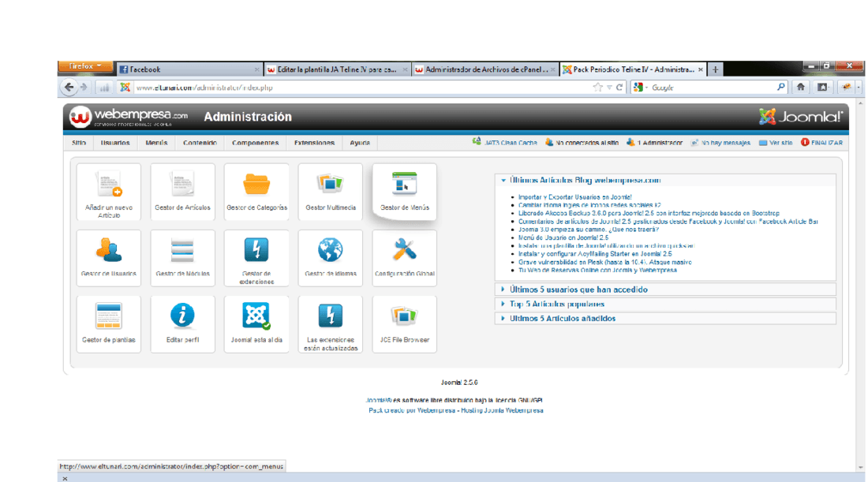Switch to 'Editar la plantilla JA Teline IV' tab

(x=337, y=69)
